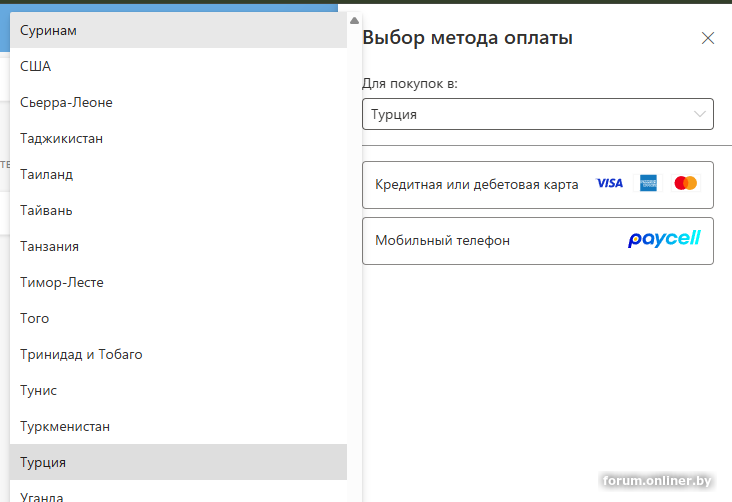Image resolution: width=732 pixels, height=502 pixels.
Task: Choose Таиланд from the list
Action: click(x=178, y=174)
